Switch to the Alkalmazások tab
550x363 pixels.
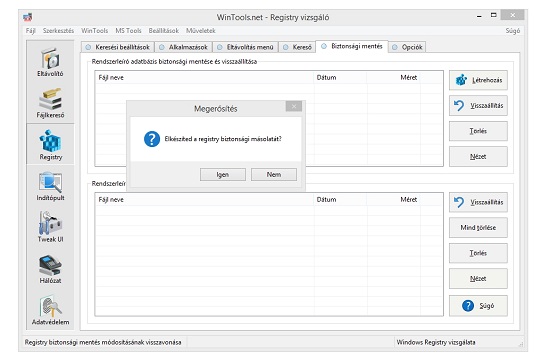pyautogui.click(x=183, y=47)
